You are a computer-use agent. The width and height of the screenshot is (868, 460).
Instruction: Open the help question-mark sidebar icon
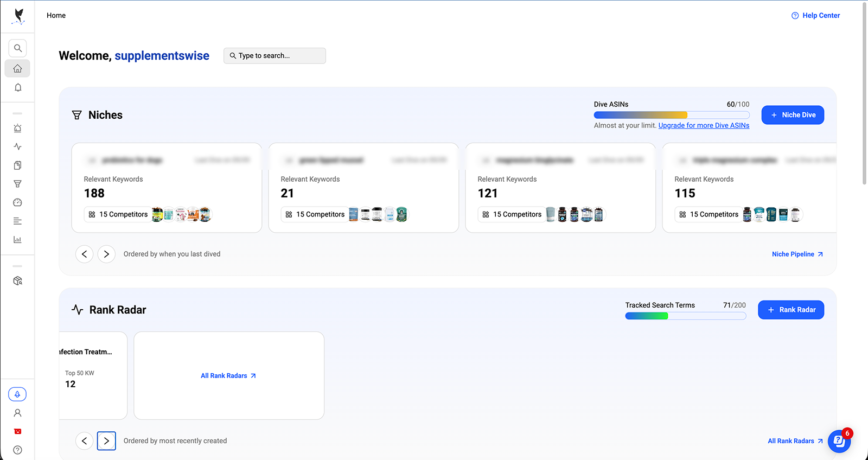tap(17, 450)
